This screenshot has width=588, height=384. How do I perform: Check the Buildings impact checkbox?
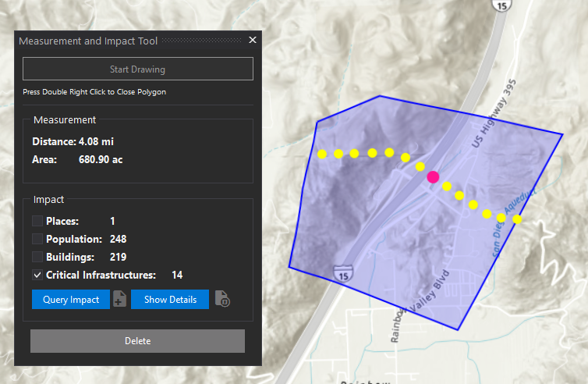[x=37, y=257]
